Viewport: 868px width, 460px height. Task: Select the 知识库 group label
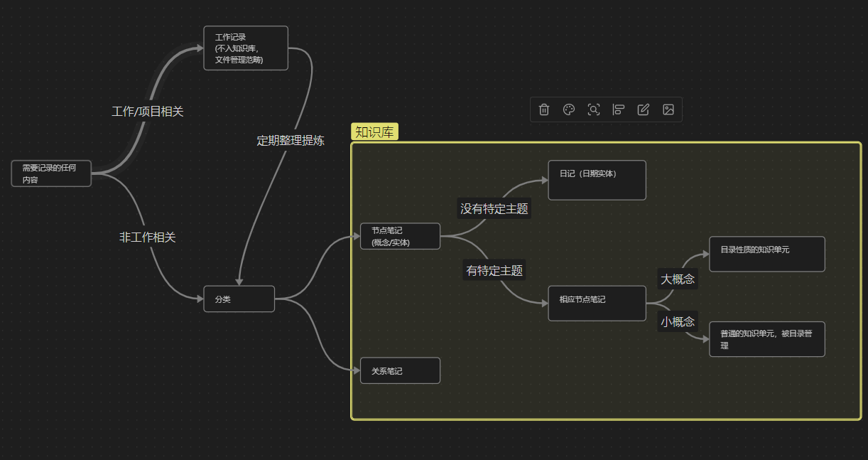pyautogui.click(x=374, y=132)
